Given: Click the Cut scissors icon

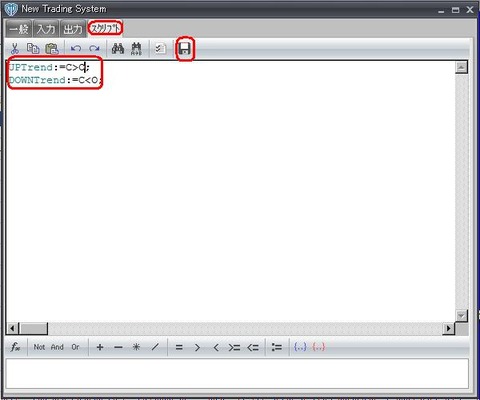Looking at the screenshot, I should tap(14, 49).
